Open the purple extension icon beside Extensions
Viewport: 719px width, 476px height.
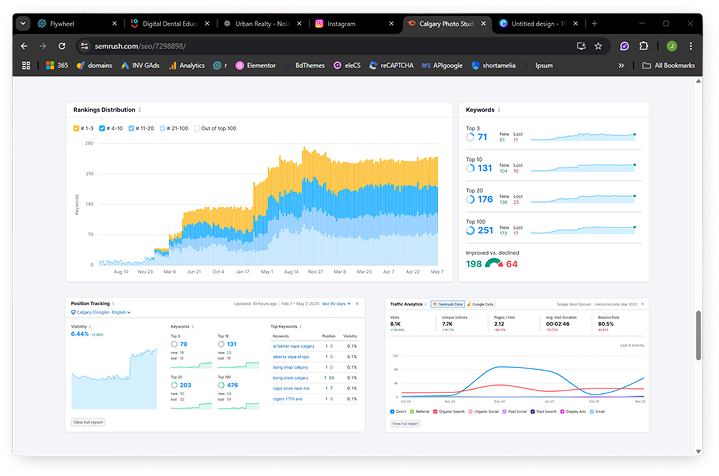(624, 46)
